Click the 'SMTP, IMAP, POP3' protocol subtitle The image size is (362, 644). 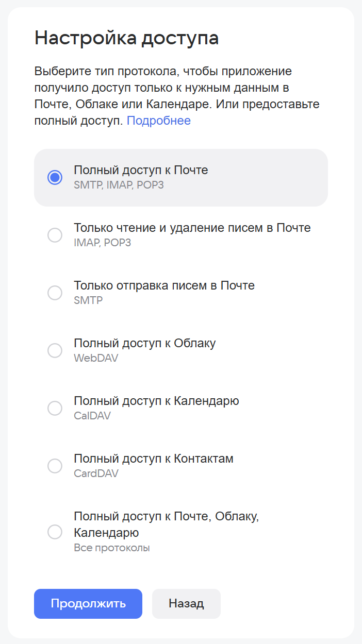click(x=119, y=184)
